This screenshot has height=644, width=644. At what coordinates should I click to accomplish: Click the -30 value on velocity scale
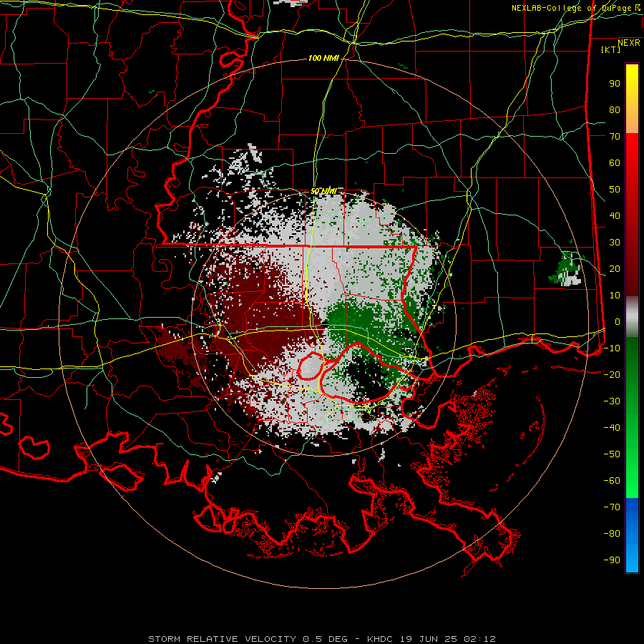pyautogui.click(x=612, y=401)
